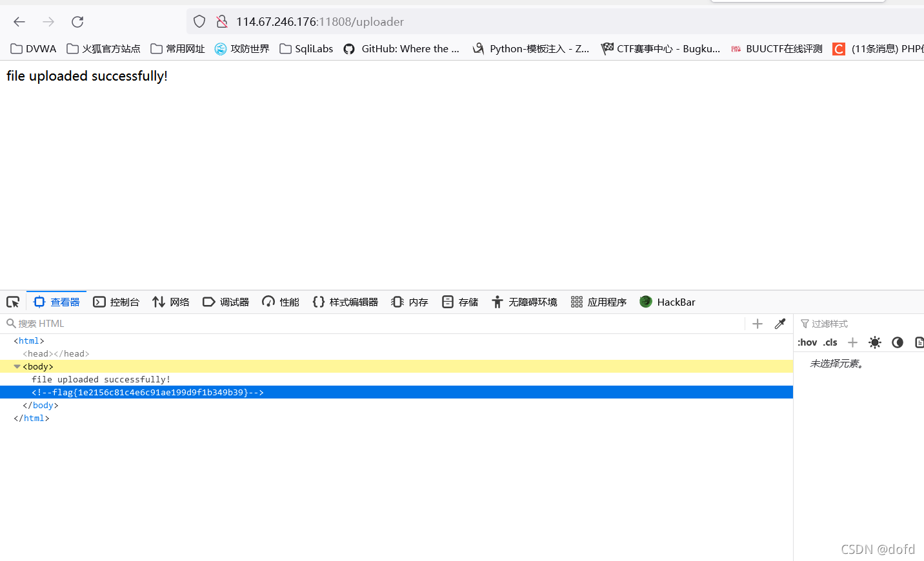The width and height of the screenshot is (924, 561).
Task: Click the forward navigation arrow
Action: (48, 22)
